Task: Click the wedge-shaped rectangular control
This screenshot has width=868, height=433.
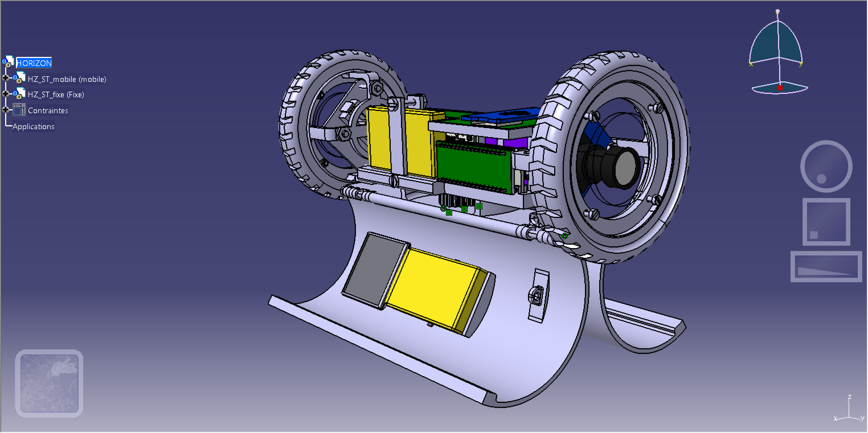Action: coord(827,267)
